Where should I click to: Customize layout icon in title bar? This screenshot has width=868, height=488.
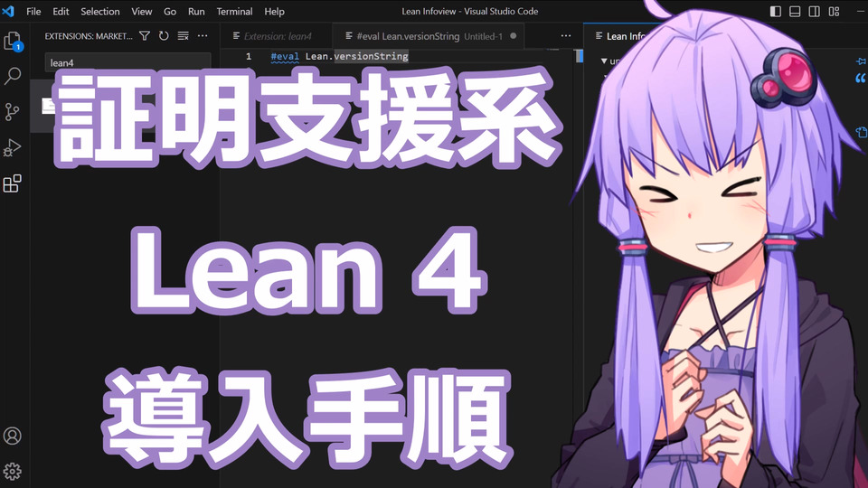[x=835, y=11]
